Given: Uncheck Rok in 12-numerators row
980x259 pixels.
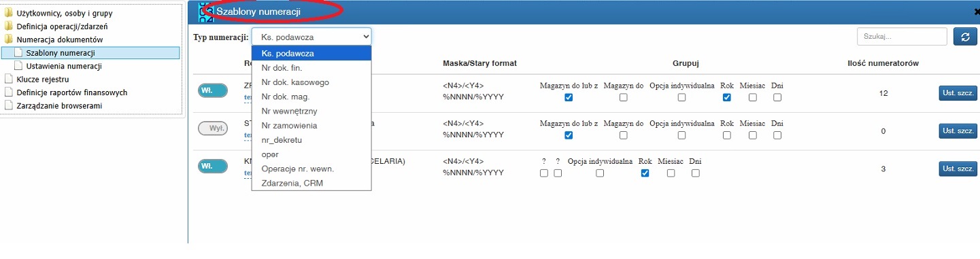Looking at the screenshot, I should (x=727, y=97).
